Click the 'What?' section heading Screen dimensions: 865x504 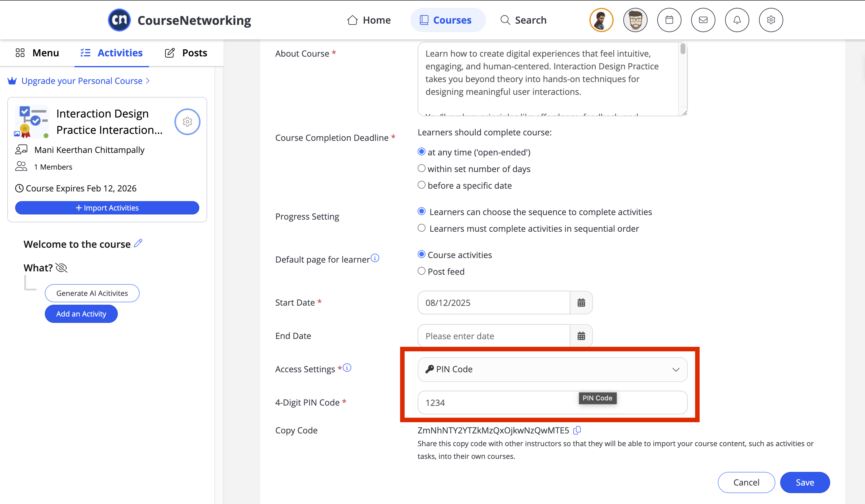tap(38, 268)
